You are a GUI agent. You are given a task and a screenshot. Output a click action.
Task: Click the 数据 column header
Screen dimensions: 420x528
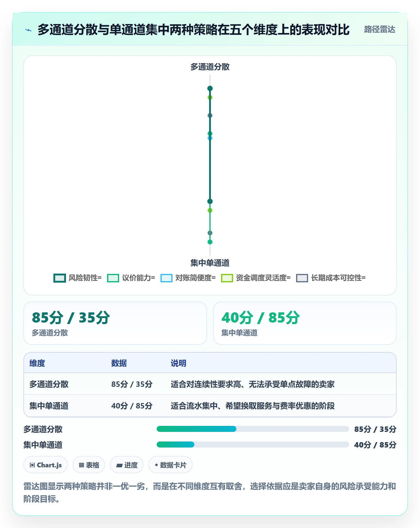(119, 363)
